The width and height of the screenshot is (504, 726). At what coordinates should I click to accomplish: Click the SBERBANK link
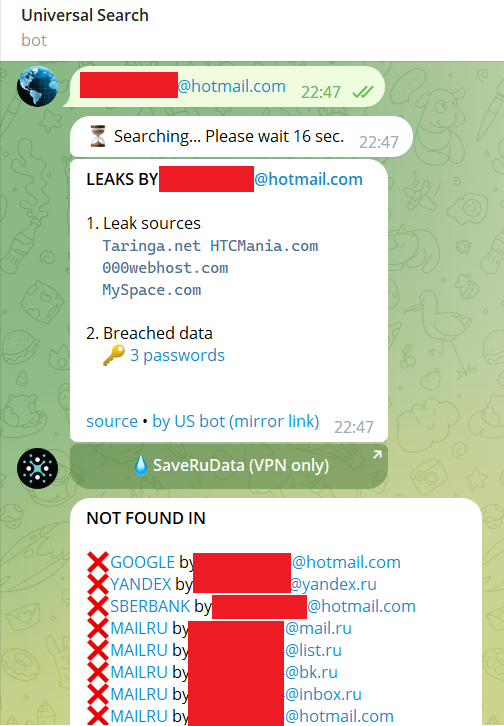[x=150, y=606]
